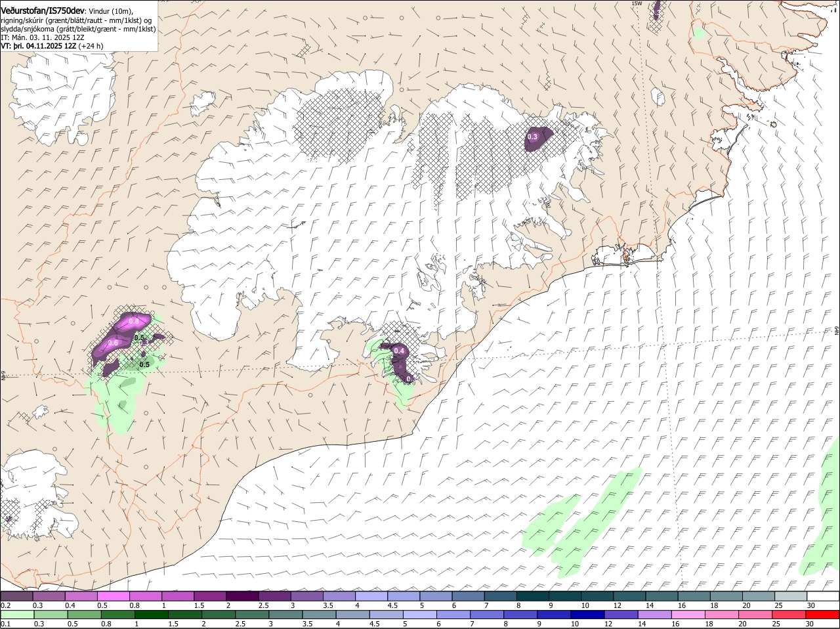
Task: Click the 0.3 precipitation label on the map
Action: tap(532, 137)
